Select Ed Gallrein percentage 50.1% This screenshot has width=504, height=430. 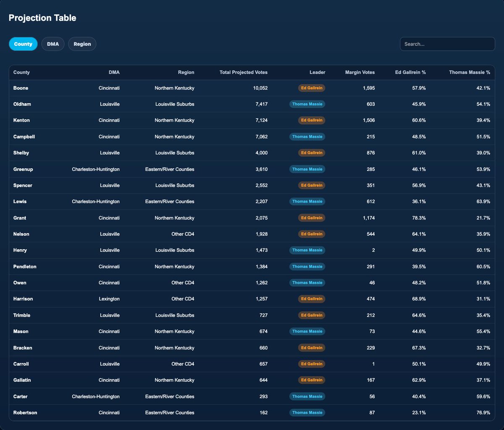419,364
